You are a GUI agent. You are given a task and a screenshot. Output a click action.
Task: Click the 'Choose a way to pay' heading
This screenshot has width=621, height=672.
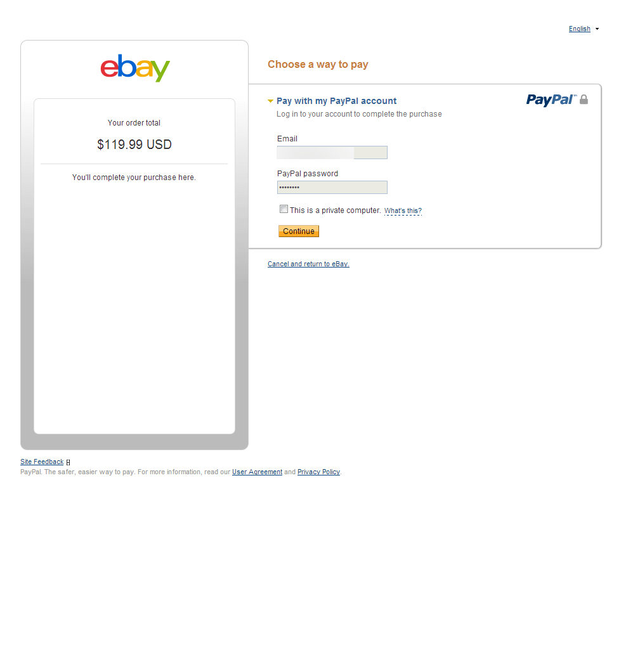(x=318, y=64)
